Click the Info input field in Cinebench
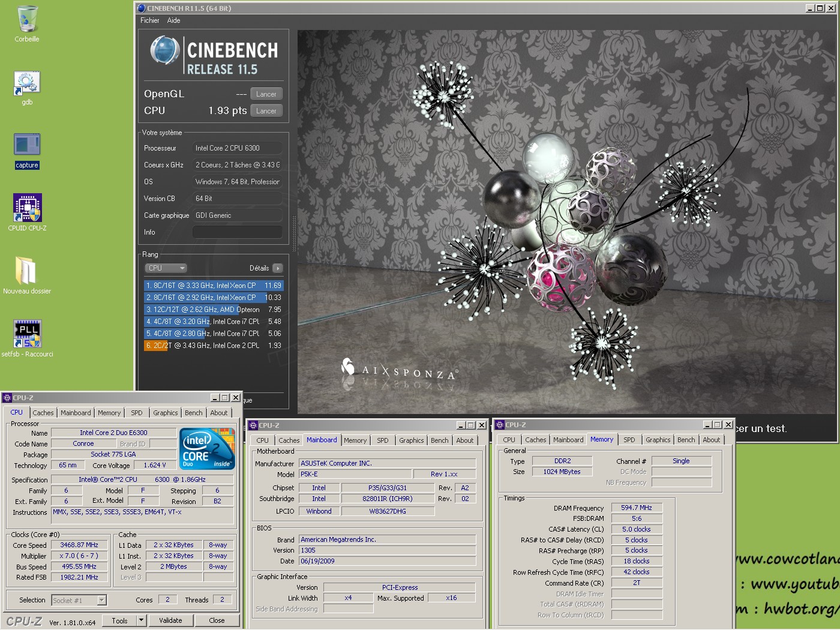Image resolution: width=840 pixels, height=630 pixels. point(238,232)
